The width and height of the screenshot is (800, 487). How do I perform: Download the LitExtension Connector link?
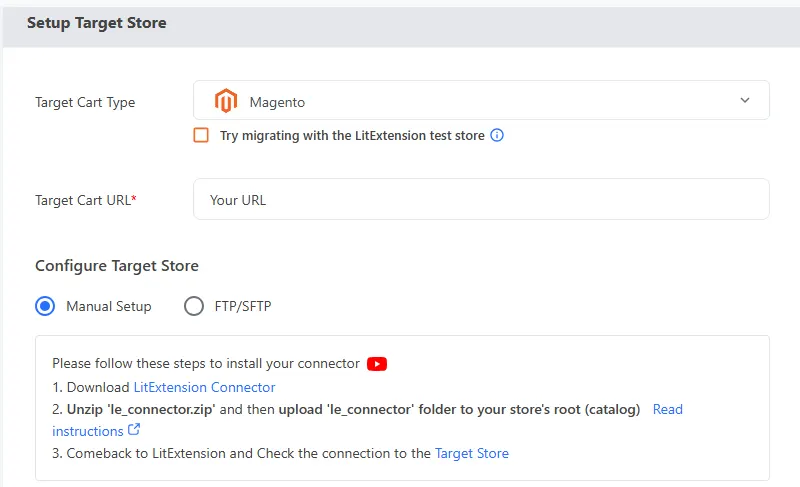204,387
